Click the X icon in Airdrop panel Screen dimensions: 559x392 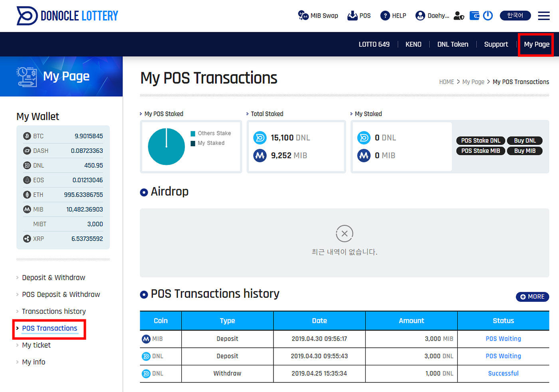345,234
